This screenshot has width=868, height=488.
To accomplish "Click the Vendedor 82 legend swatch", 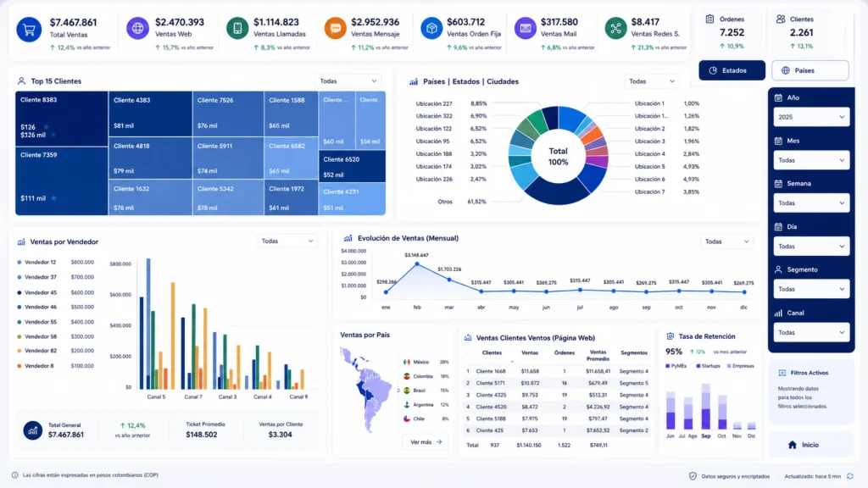I will (x=19, y=351).
